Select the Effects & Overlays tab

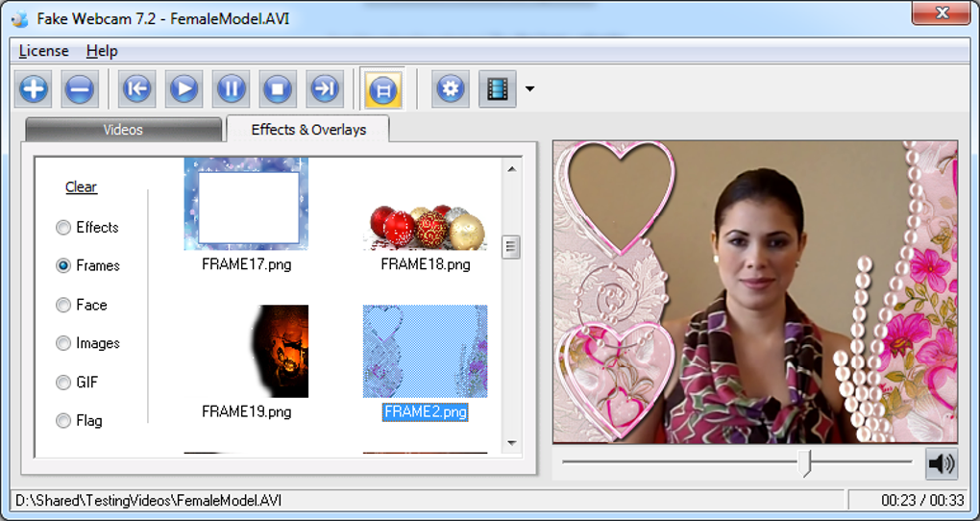pyautogui.click(x=308, y=129)
